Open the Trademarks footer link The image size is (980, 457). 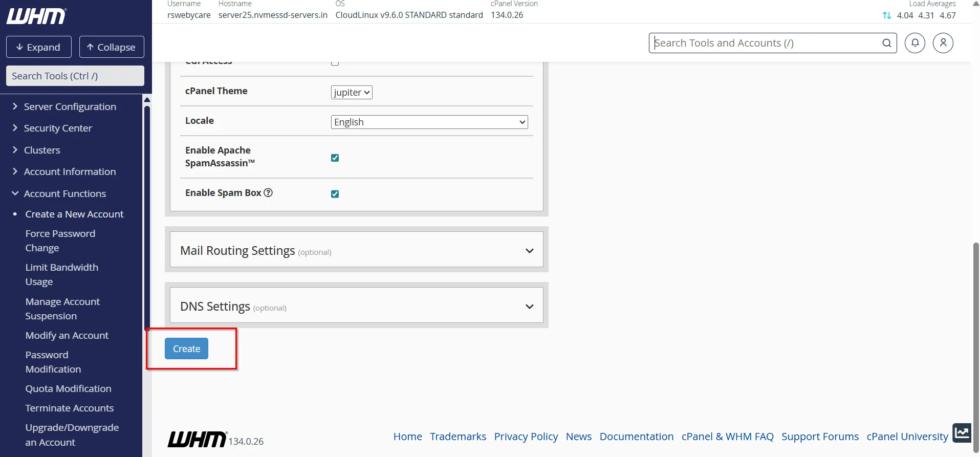click(x=458, y=437)
